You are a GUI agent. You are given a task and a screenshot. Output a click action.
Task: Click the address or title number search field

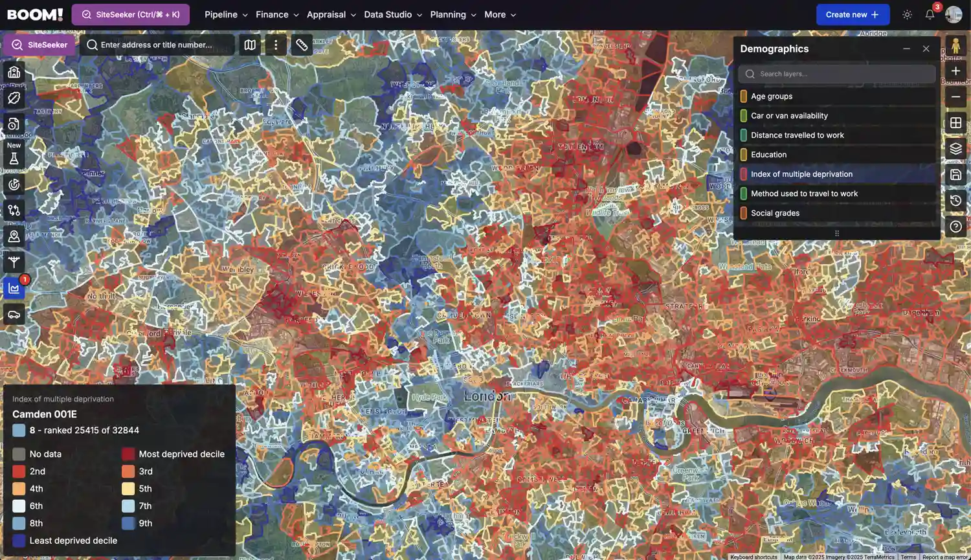click(x=157, y=45)
